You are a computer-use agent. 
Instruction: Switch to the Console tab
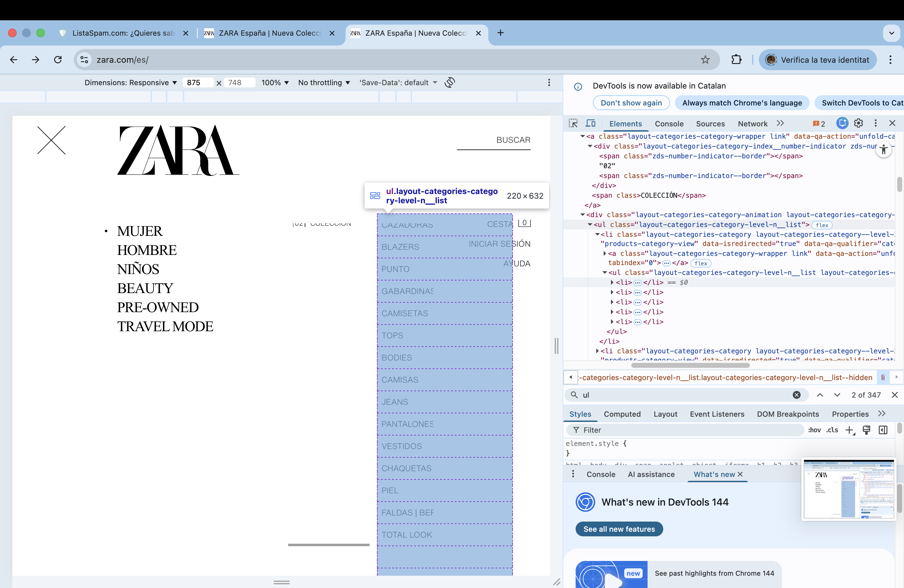pos(669,124)
